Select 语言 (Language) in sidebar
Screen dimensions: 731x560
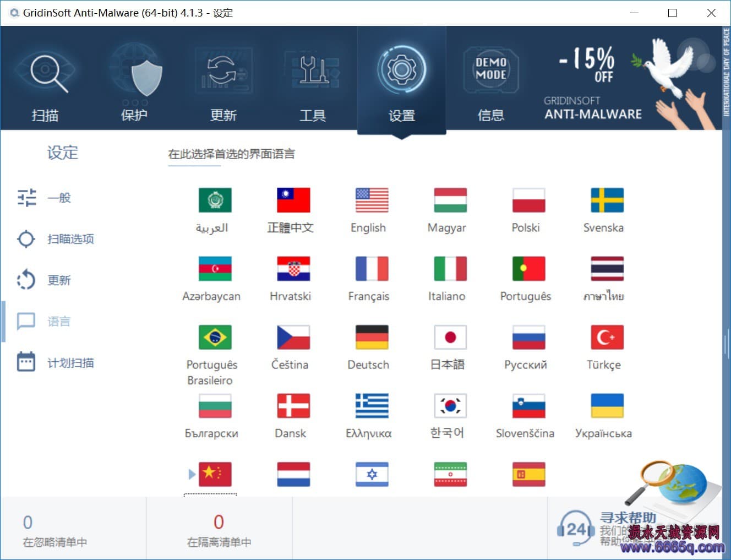44,322
